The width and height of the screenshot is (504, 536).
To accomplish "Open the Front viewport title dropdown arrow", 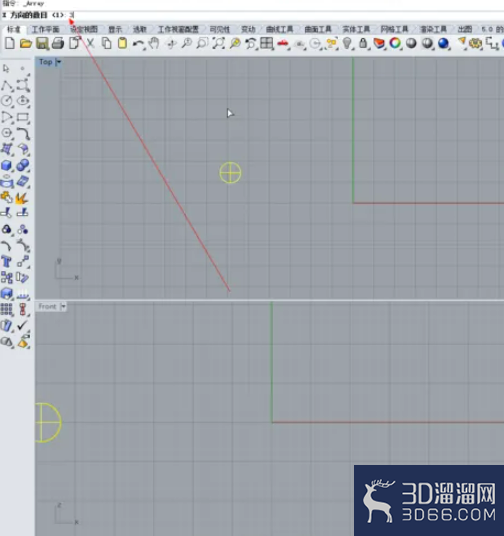I will coord(63,307).
